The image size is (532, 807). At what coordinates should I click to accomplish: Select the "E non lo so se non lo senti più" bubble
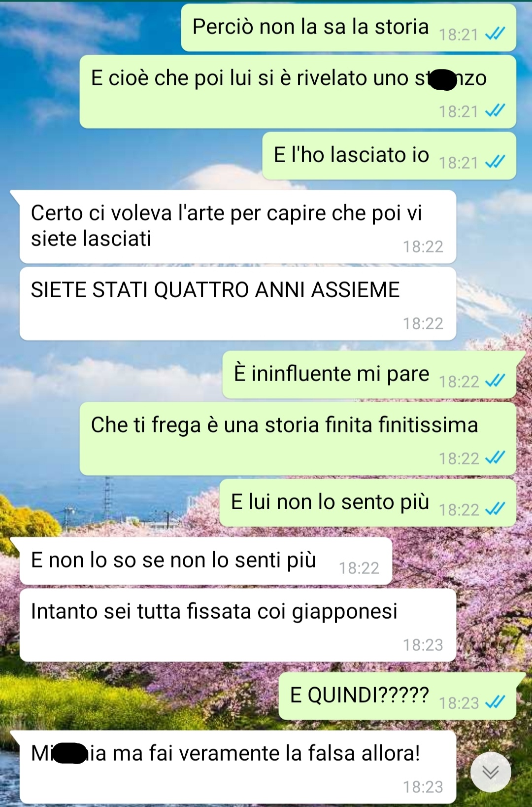[206, 561]
